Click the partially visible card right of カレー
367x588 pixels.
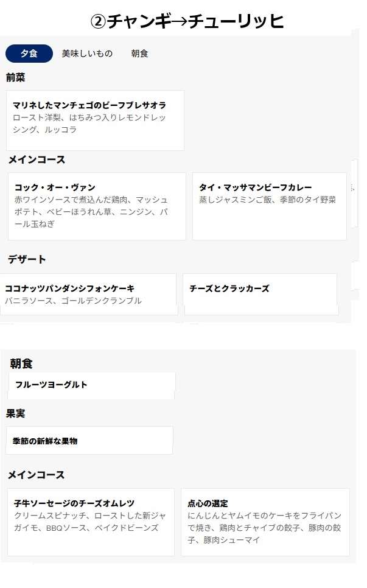pos(354,193)
